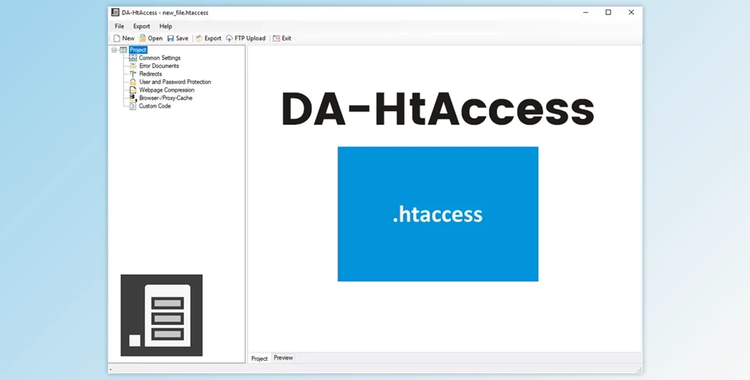The width and height of the screenshot is (750, 380).
Task: Click the Custom Code page icon
Action: click(133, 106)
